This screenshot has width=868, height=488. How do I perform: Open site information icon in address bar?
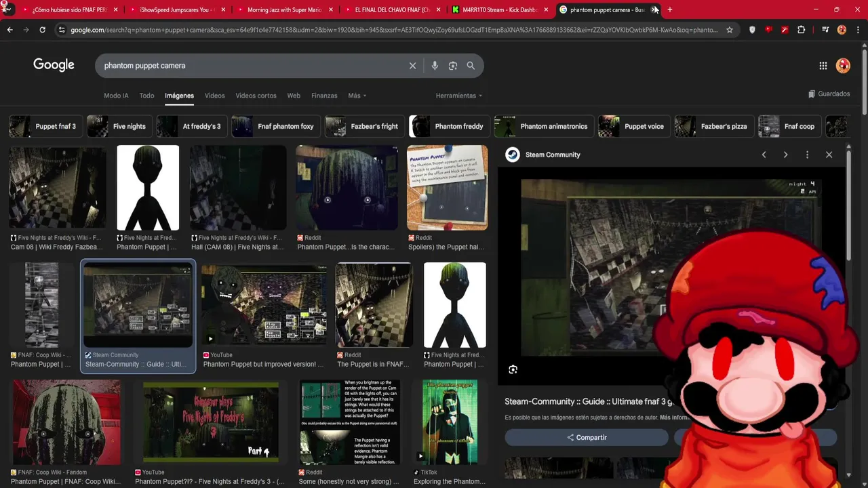click(62, 30)
